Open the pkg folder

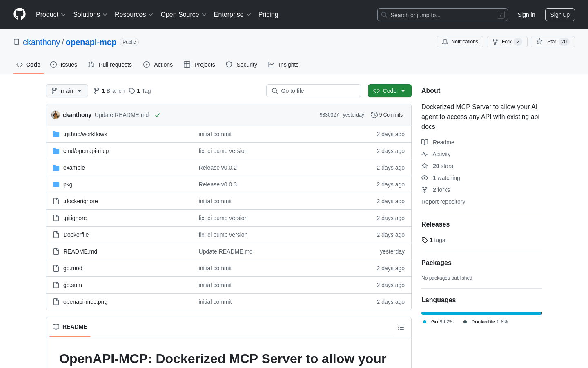point(68,184)
